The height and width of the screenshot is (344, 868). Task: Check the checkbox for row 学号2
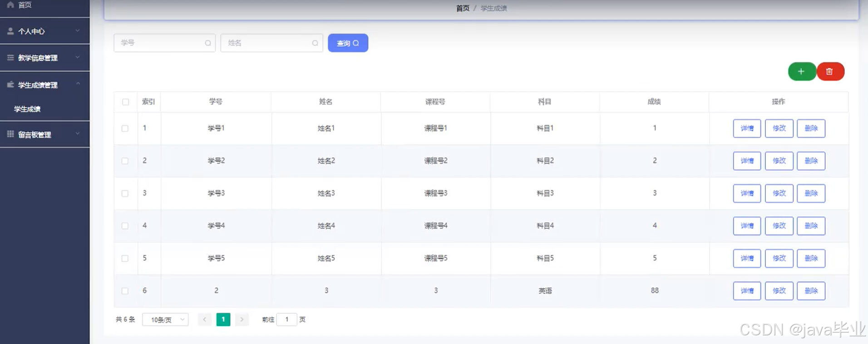point(125,161)
